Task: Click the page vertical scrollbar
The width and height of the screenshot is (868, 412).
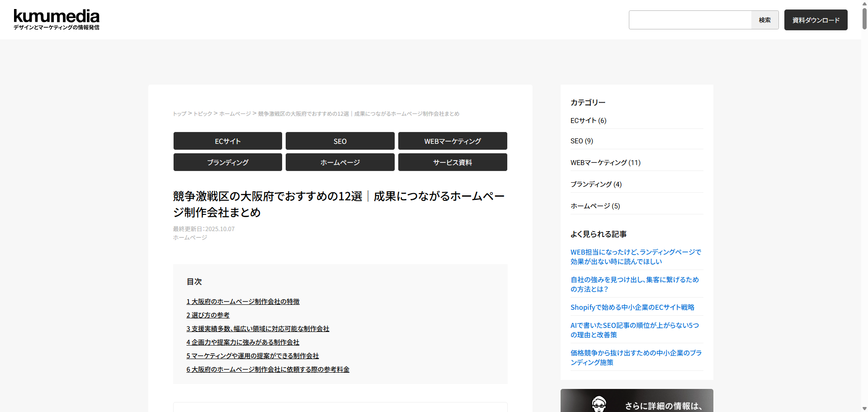Action: (x=864, y=18)
